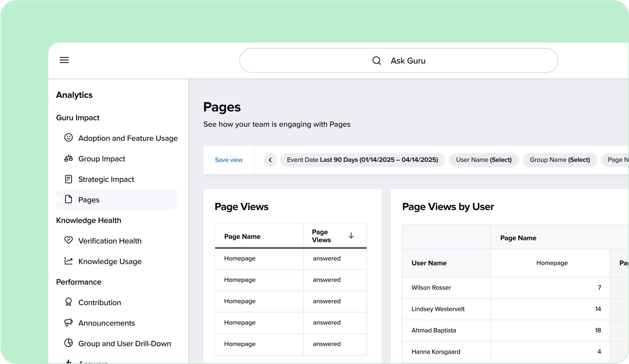Click the Announcements megaphone icon
This screenshot has height=364, width=629.
click(68, 322)
